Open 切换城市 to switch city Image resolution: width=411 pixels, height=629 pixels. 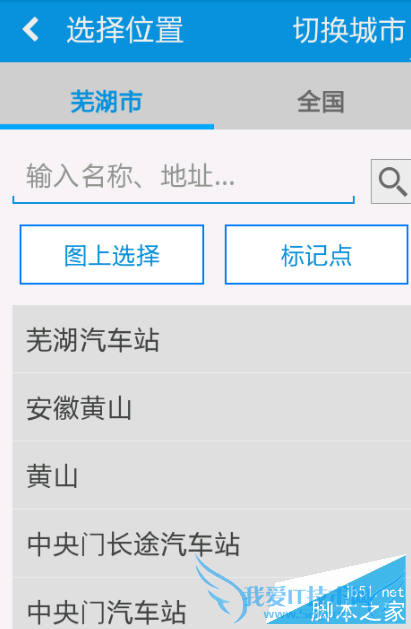(x=349, y=30)
